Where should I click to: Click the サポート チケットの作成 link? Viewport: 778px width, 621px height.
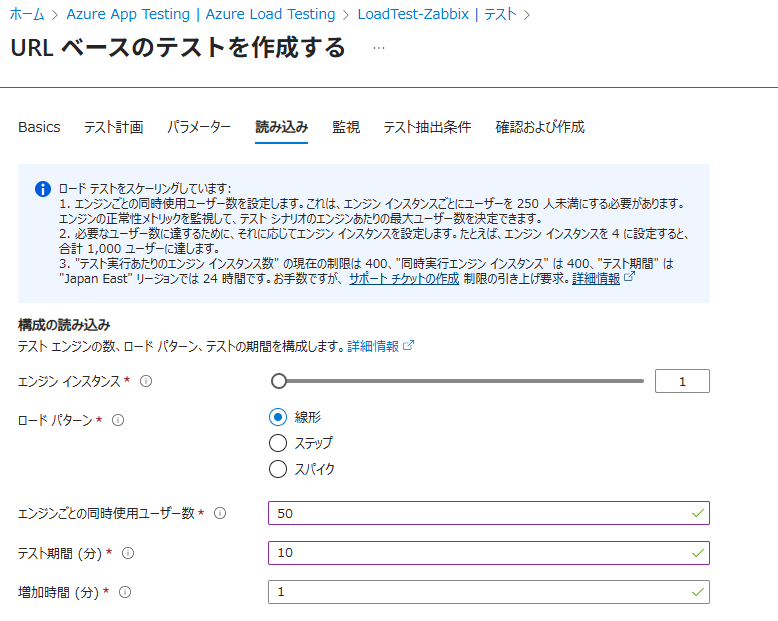(404, 279)
